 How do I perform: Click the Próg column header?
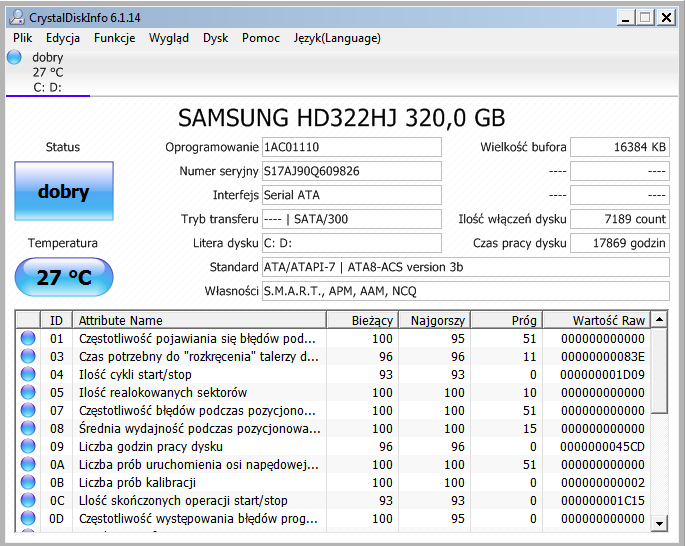[507, 321]
